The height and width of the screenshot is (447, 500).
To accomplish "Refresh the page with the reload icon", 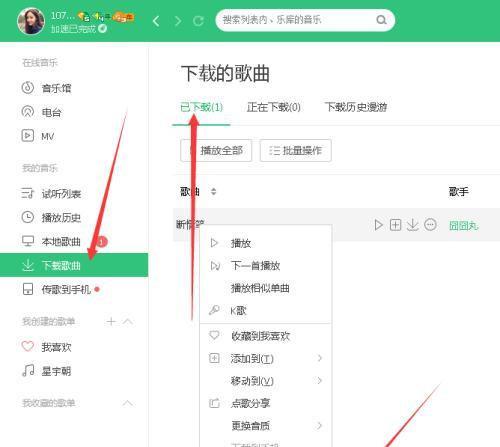I will coord(198,21).
